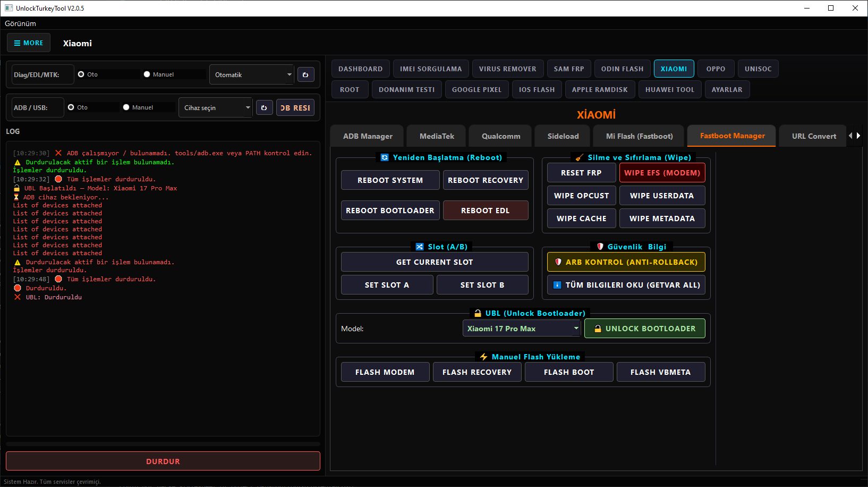Click Tüm Bilgileri Oku info button

(x=626, y=285)
